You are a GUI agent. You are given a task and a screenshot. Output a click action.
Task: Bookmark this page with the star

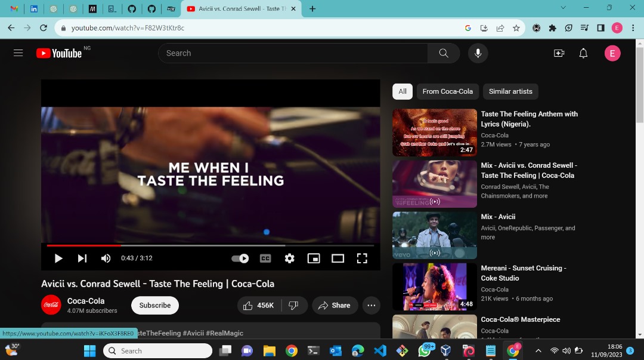click(516, 28)
